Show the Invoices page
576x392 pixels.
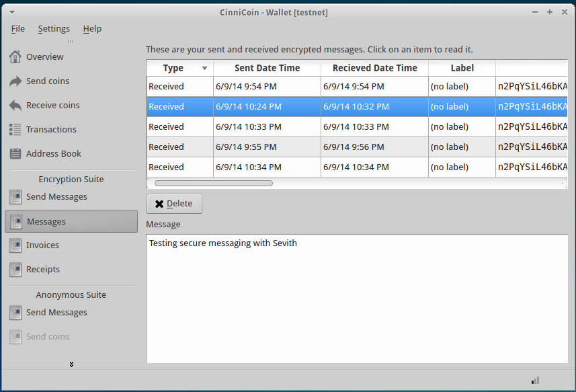coord(42,245)
